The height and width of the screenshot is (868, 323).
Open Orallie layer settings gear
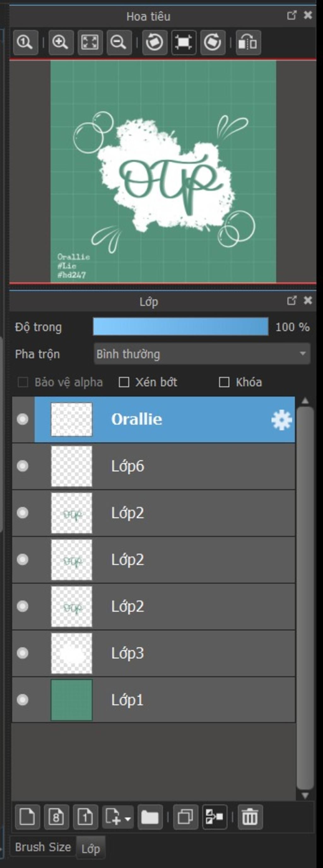(x=282, y=420)
